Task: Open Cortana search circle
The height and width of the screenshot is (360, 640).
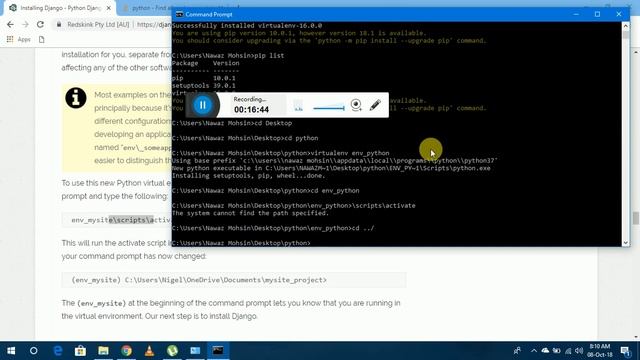Action: point(33,351)
